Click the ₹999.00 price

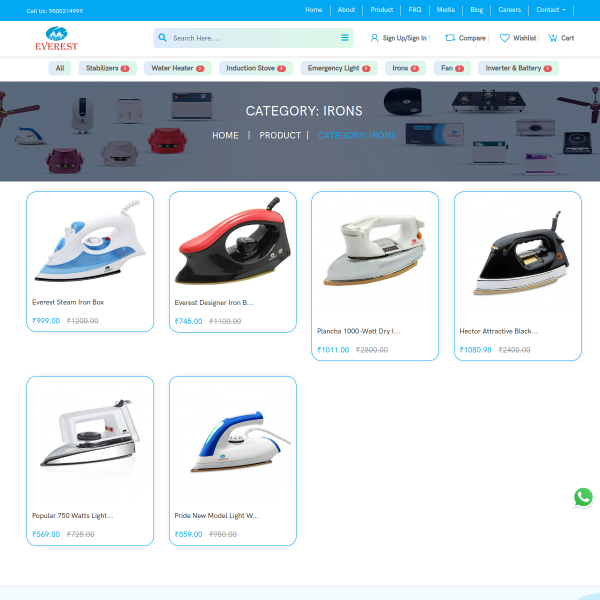pyautogui.click(x=46, y=321)
